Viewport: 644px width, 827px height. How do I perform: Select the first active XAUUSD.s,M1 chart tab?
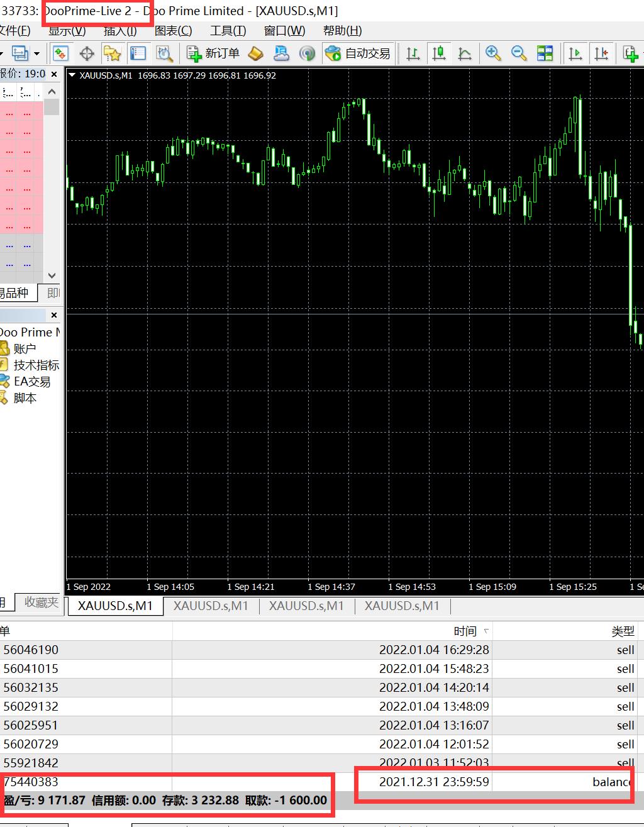click(115, 606)
